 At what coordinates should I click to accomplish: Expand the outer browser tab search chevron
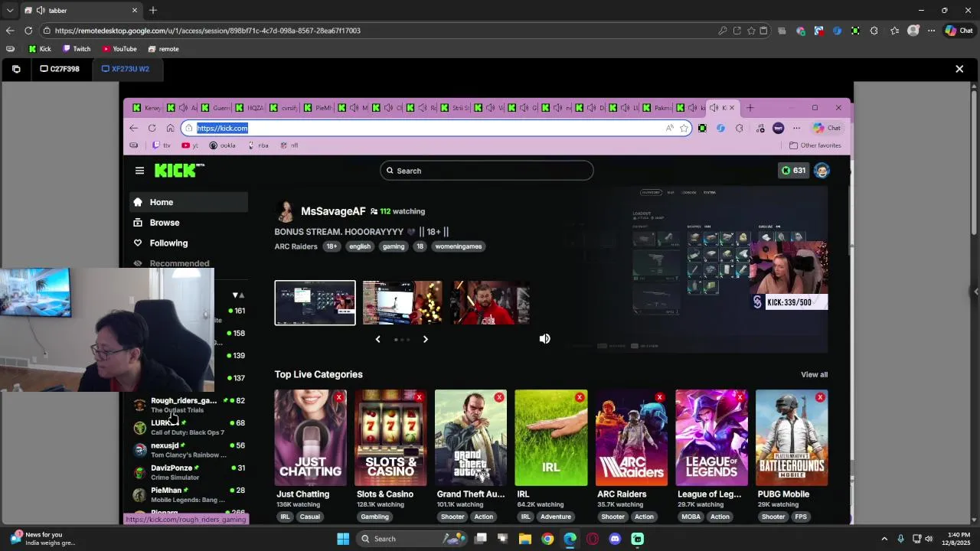[x=10, y=11]
